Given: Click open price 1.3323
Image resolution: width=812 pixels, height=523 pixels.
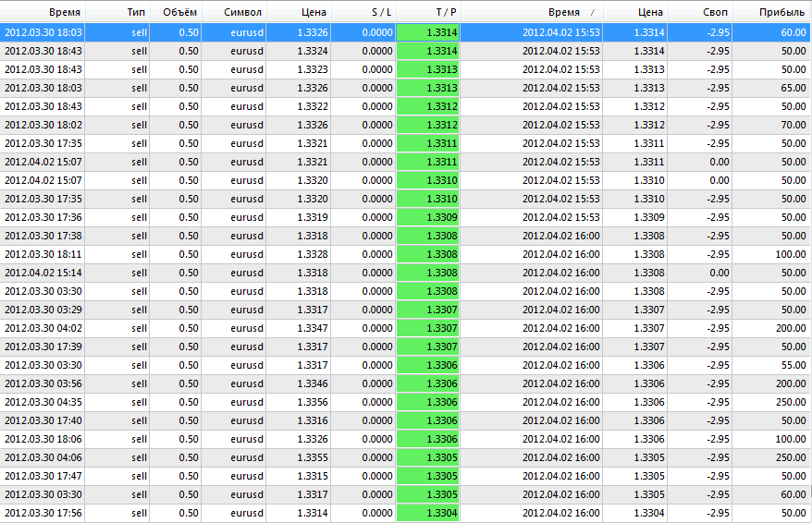Looking at the screenshot, I should click(x=313, y=69).
